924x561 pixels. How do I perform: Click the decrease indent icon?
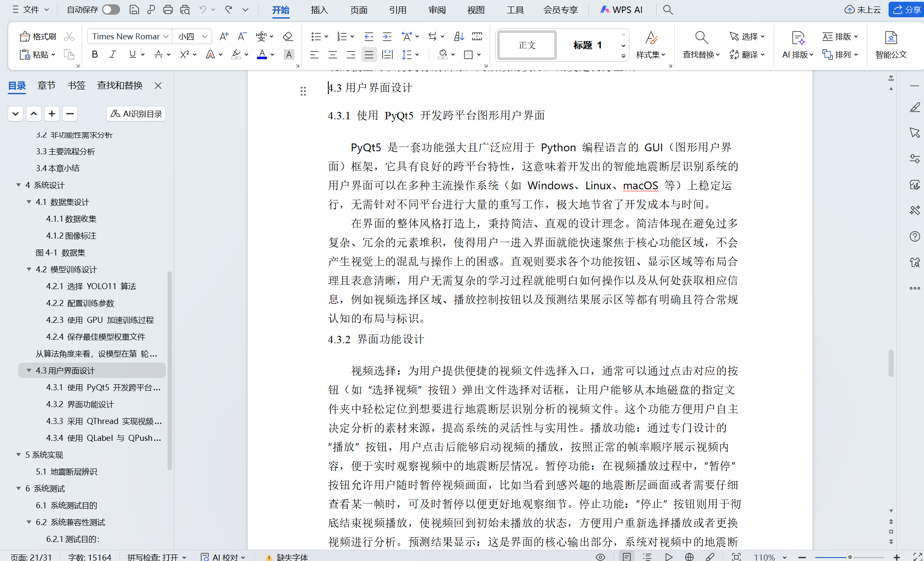368,36
